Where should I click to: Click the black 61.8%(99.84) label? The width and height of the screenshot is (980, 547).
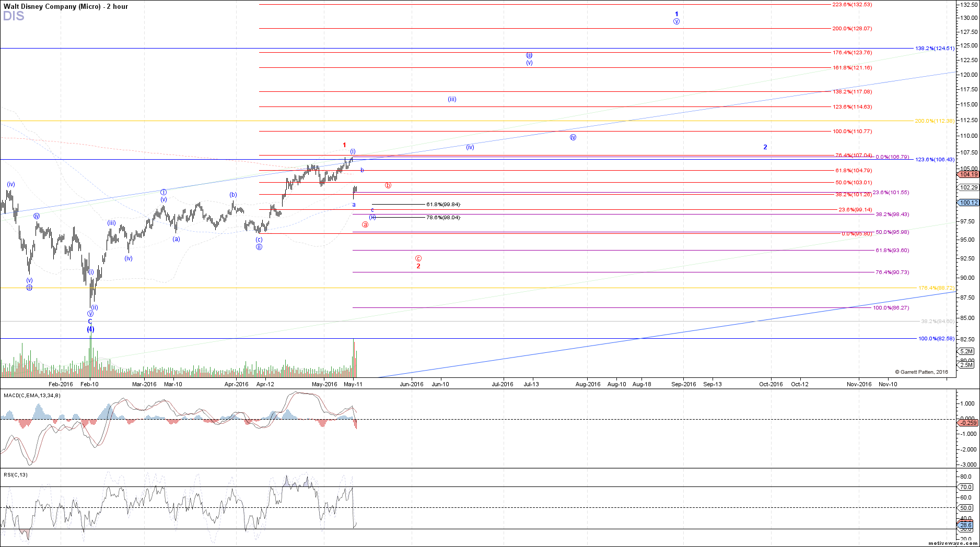tap(444, 205)
